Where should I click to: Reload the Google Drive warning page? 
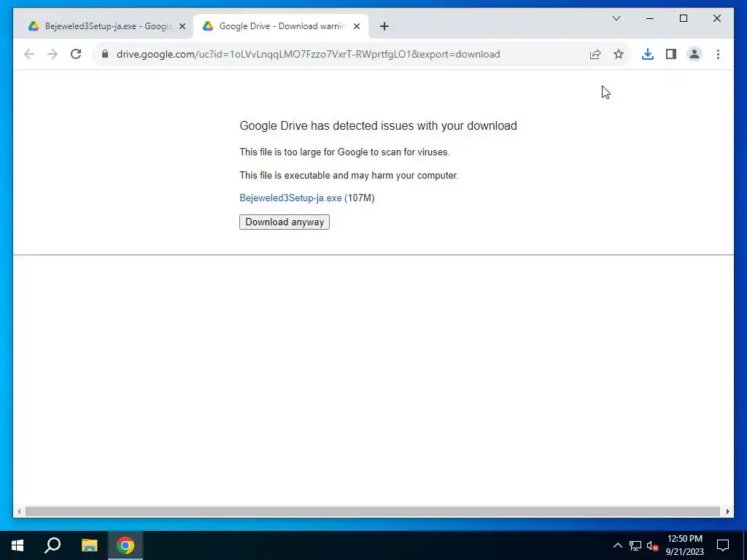pyautogui.click(x=76, y=54)
